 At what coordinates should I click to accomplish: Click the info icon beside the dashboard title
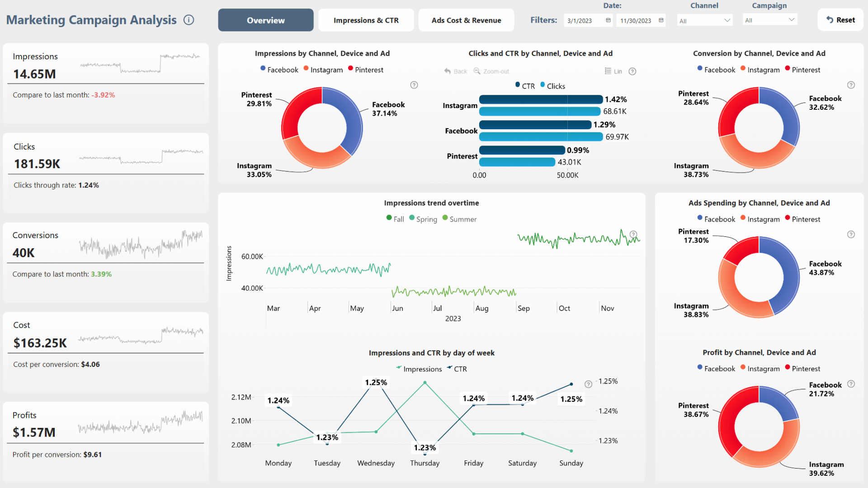coord(189,20)
